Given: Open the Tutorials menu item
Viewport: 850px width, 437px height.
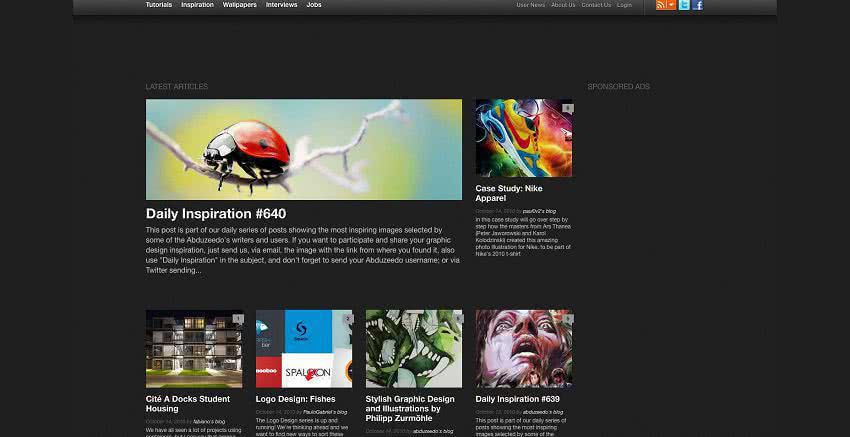Looking at the screenshot, I should (x=158, y=5).
